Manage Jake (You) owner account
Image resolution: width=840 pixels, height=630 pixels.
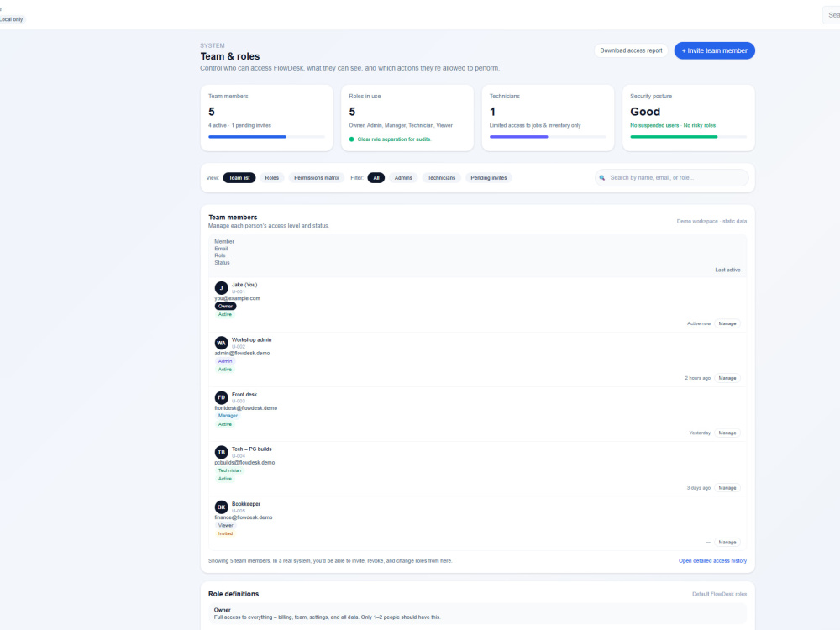tap(727, 323)
